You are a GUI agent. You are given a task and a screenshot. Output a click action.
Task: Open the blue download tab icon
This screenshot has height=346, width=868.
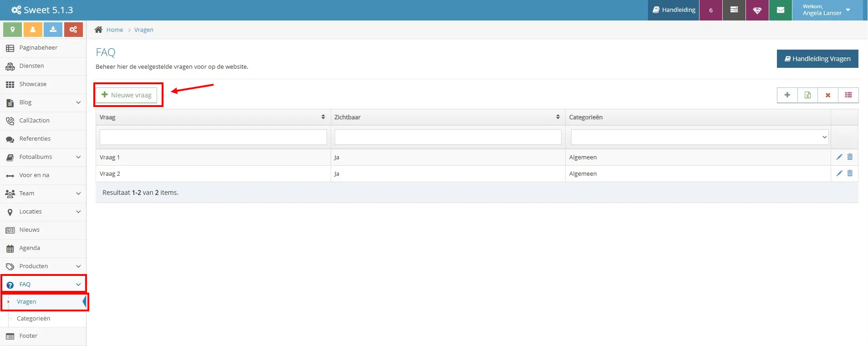point(53,30)
